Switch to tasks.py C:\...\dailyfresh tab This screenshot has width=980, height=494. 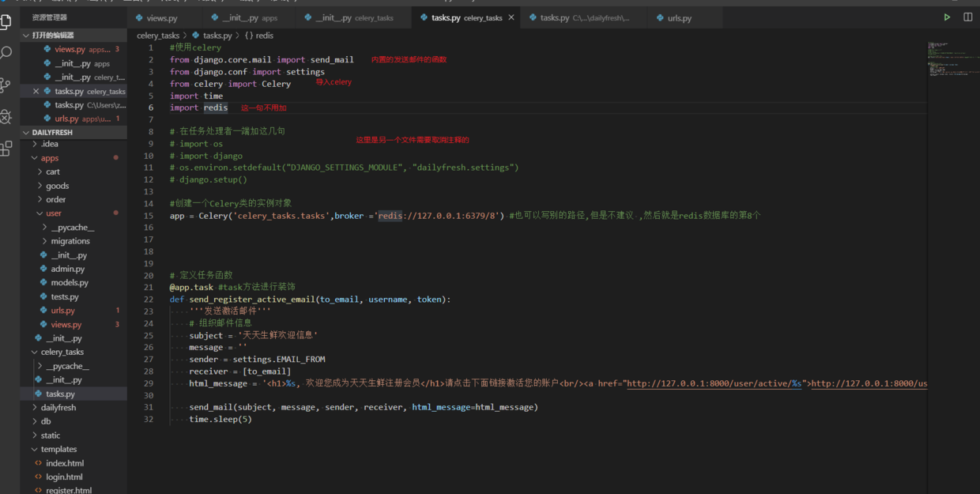tap(582, 17)
